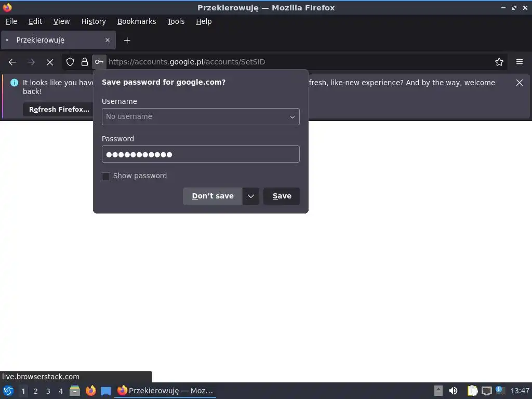Switch to workspace 2
The height and width of the screenshot is (399, 532).
[x=36, y=391]
